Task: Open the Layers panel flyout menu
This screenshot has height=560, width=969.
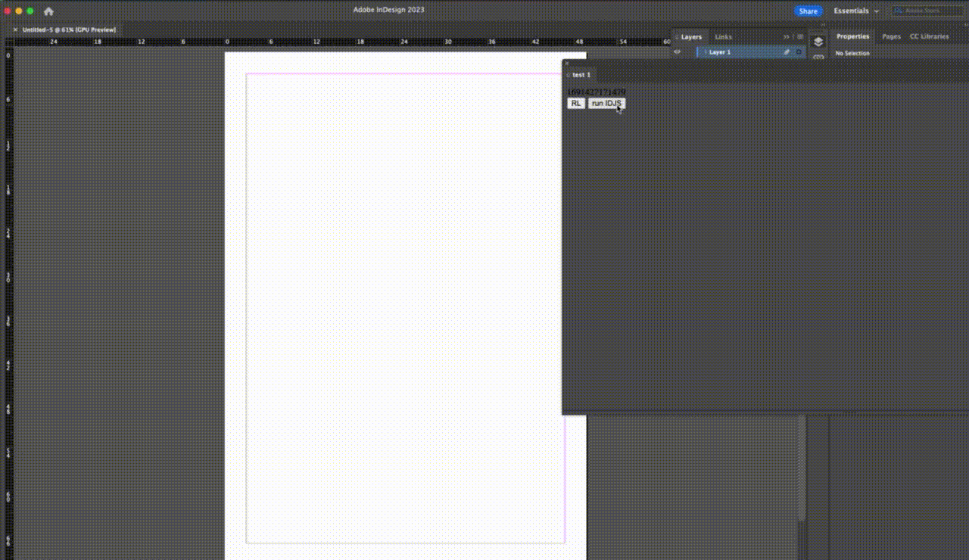Action: [x=800, y=36]
